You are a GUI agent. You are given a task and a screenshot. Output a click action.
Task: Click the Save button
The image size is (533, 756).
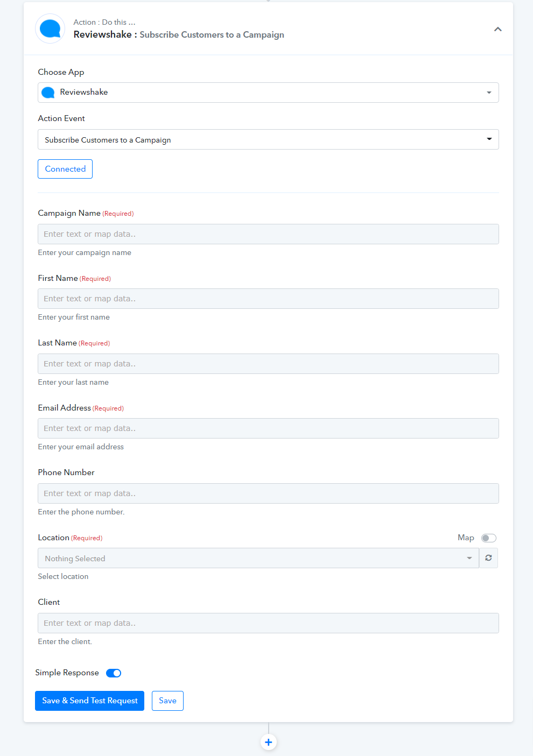[167, 701]
